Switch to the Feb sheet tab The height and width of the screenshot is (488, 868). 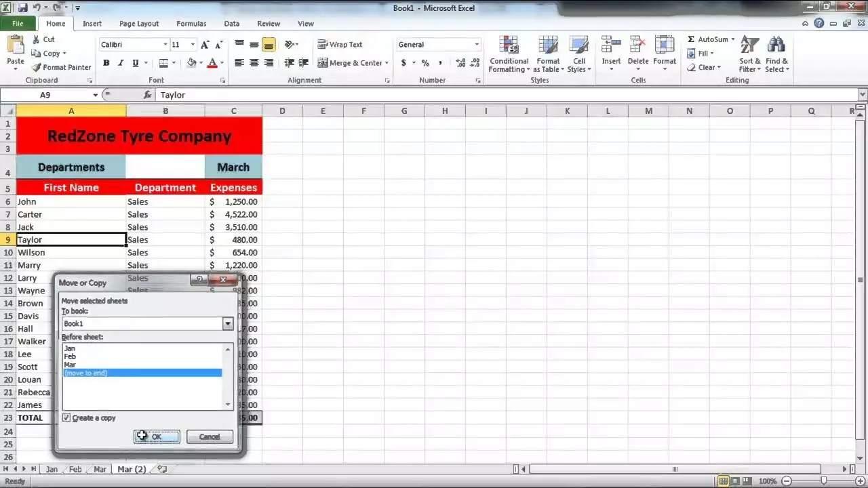(x=75, y=469)
